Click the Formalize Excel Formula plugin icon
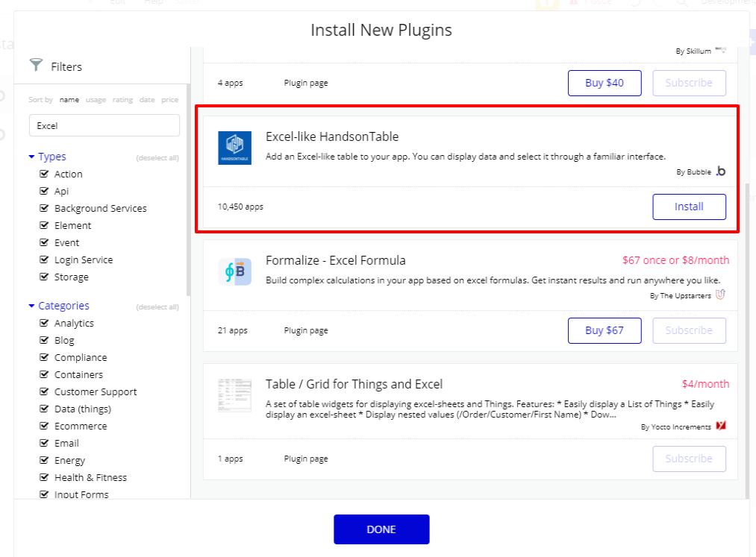 [x=234, y=272]
